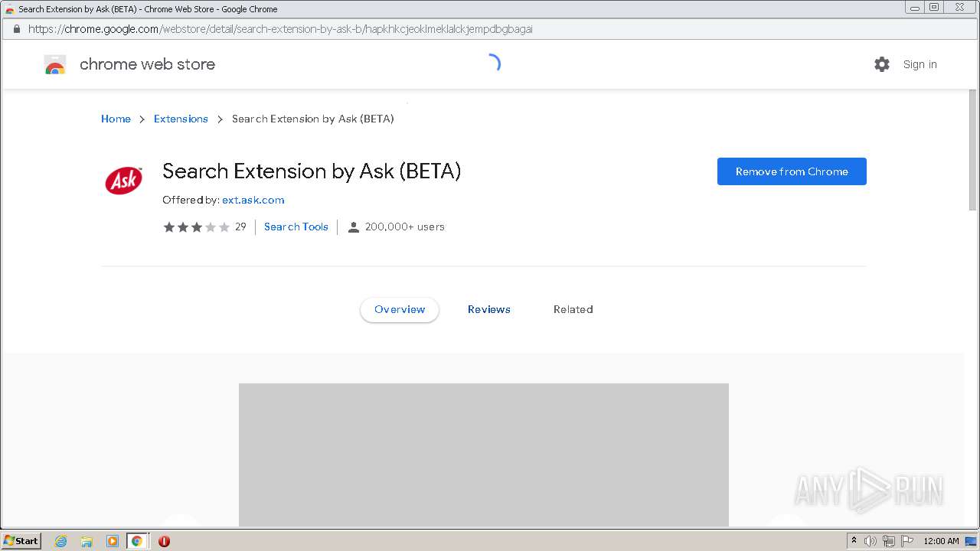Click the Chrome taskbar icon
The image size is (980, 551).
coord(137,541)
